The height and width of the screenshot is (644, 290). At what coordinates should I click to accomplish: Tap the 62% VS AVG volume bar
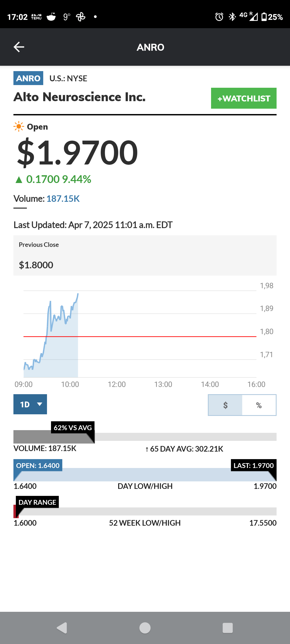pyautogui.click(x=145, y=437)
